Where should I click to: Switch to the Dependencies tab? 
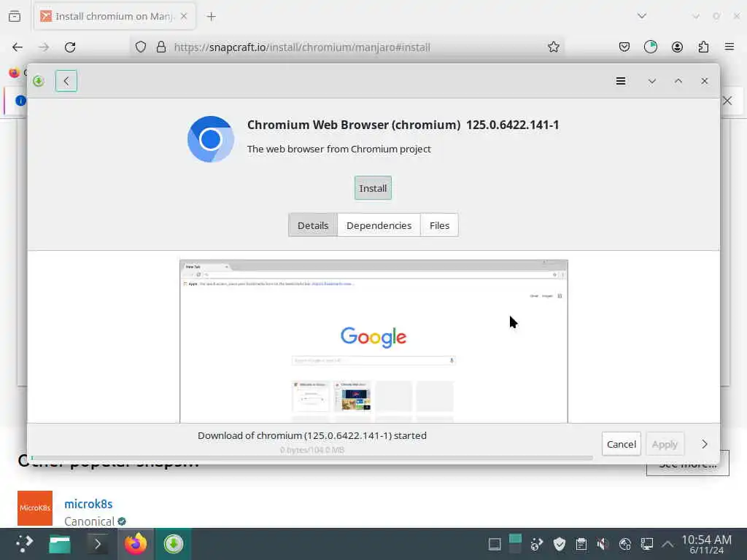379,225
